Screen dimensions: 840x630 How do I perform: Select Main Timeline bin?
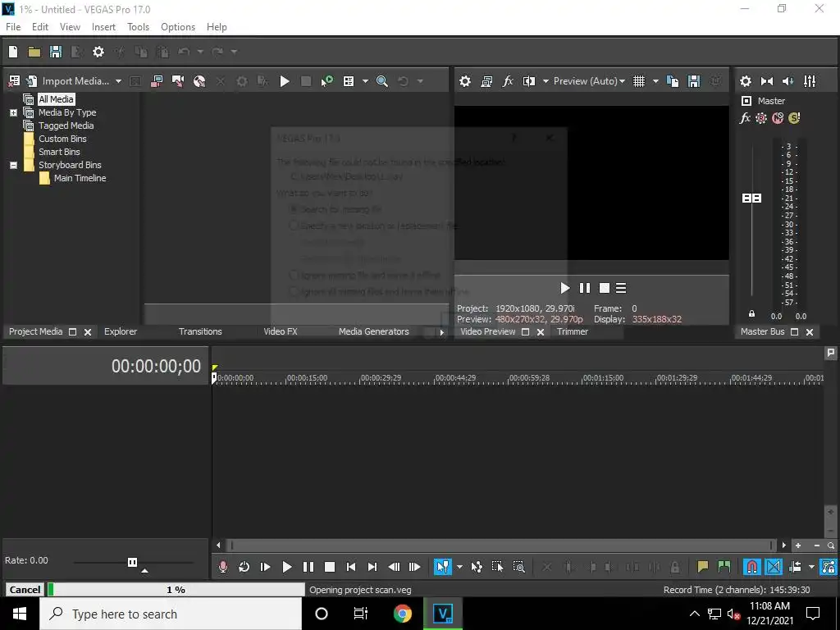coord(80,178)
